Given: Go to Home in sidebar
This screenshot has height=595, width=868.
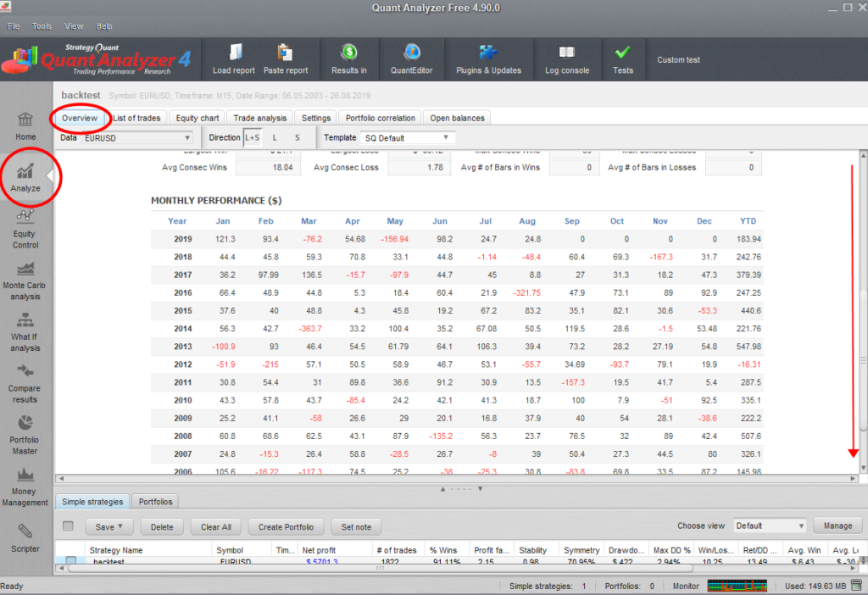Looking at the screenshot, I should (25, 126).
